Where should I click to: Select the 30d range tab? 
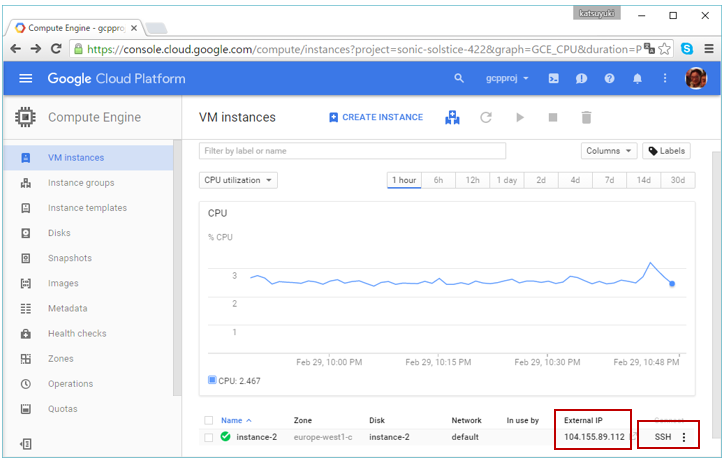[x=678, y=180]
